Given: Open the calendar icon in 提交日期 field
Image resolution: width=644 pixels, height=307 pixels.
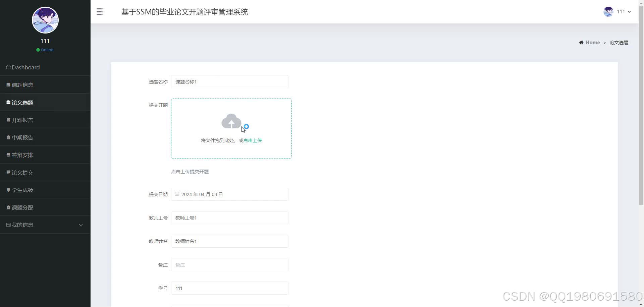Looking at the screenshot, I should point(177,194).
